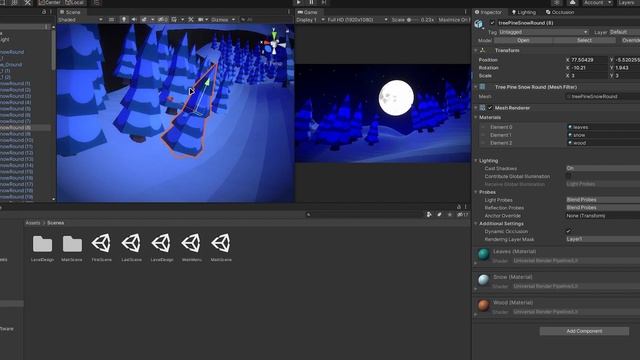Click the Assets breadcrumb in Project panel
This screenshot has width=640, height=360.
tap(33, 223)
